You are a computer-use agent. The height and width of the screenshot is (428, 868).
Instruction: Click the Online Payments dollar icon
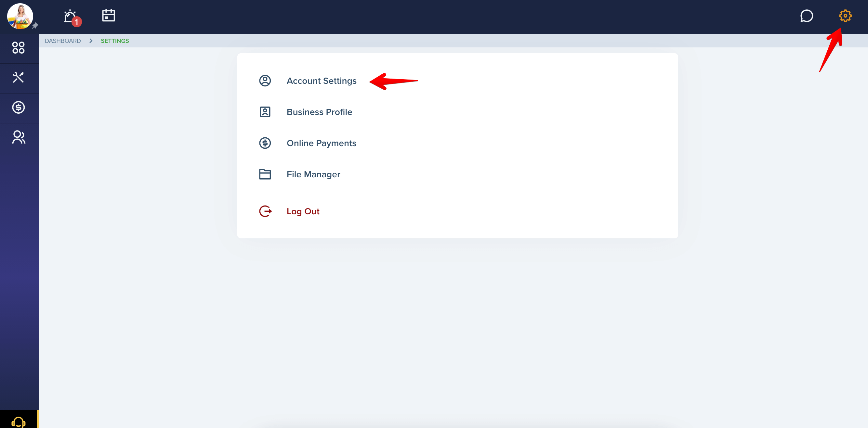(x=265, y=143)
